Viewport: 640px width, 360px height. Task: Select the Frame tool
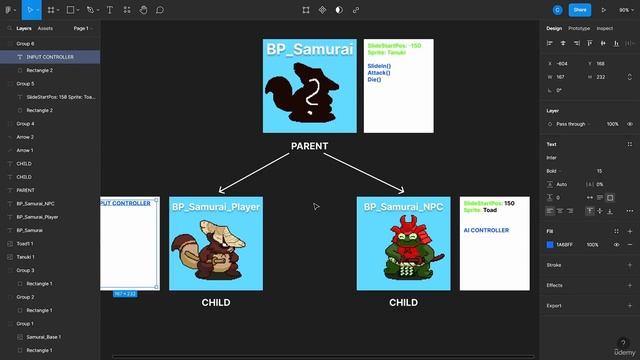[x=51, y=10]
